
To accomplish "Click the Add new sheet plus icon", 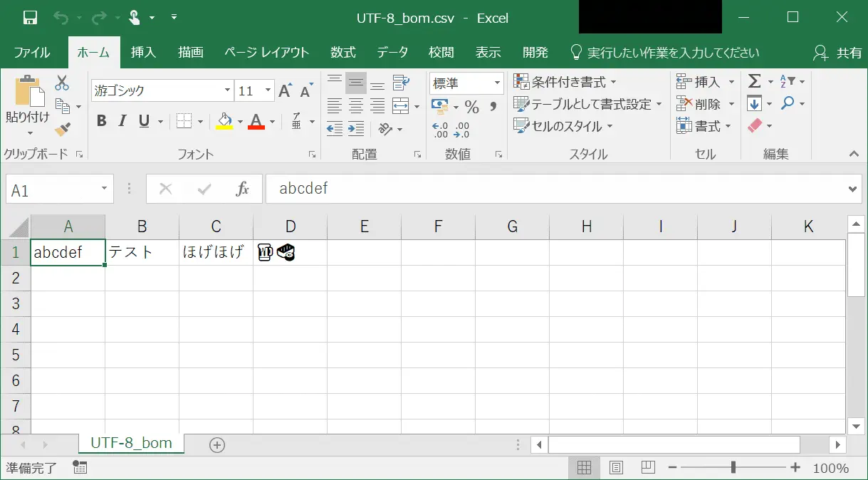I will (217, 445).
